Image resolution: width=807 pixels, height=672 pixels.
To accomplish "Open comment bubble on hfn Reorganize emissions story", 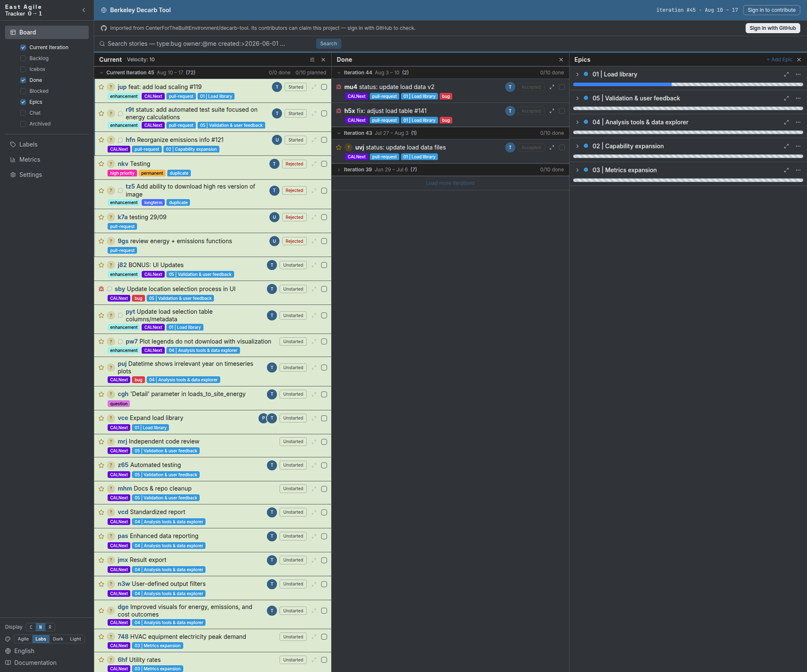I will pos(121,140).
